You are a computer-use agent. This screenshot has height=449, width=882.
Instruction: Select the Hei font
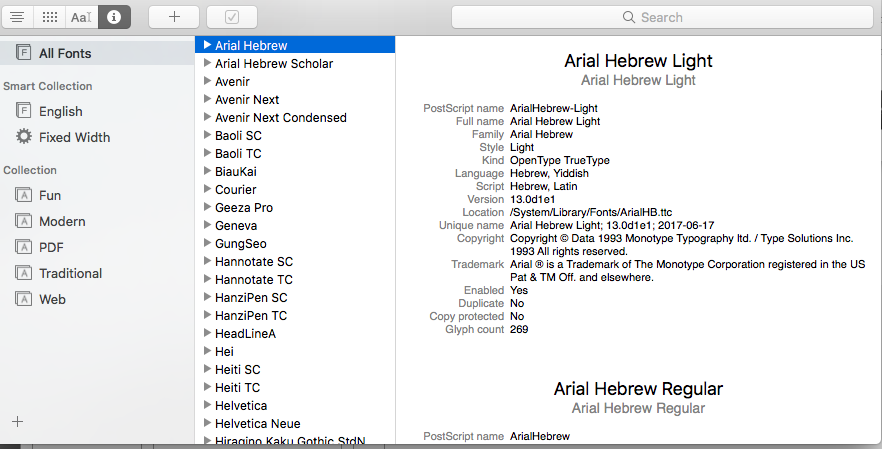click(295, 352)
